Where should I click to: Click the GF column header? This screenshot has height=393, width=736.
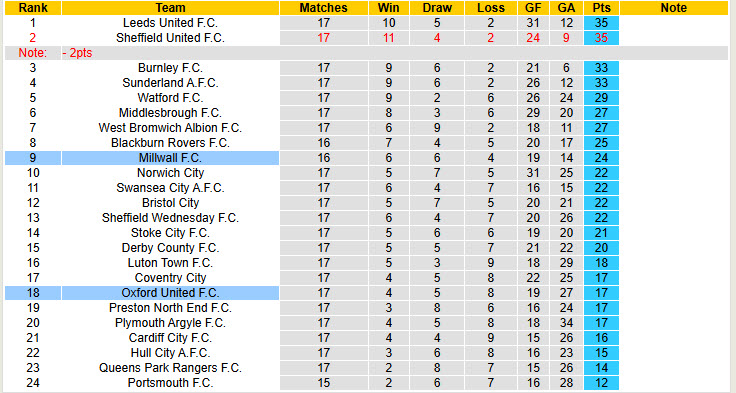click(x=533, y=8)
